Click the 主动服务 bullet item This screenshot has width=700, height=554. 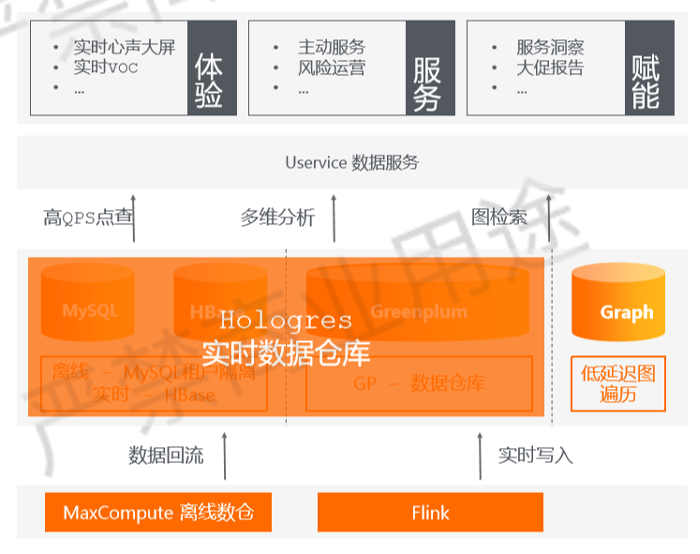[332, 47]
